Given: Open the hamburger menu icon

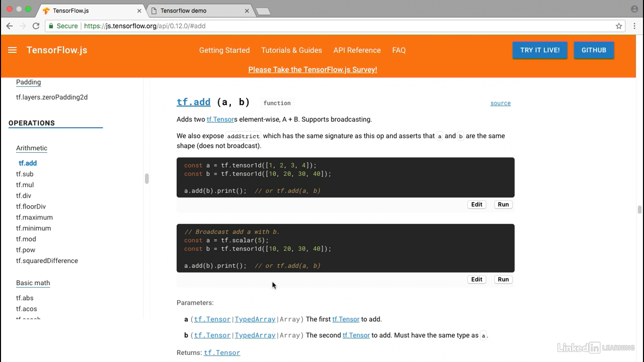Looking at the screenshot, I should pos(13,50).
